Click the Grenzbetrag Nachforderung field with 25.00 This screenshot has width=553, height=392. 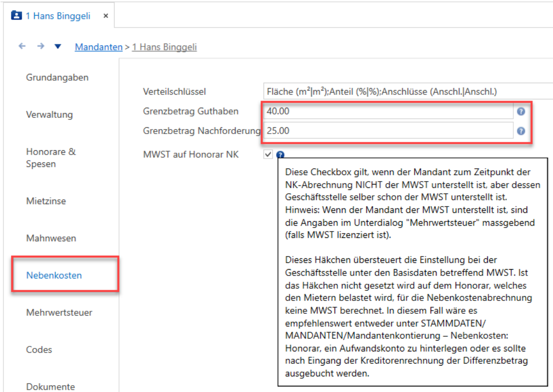(x=388, y=131)
